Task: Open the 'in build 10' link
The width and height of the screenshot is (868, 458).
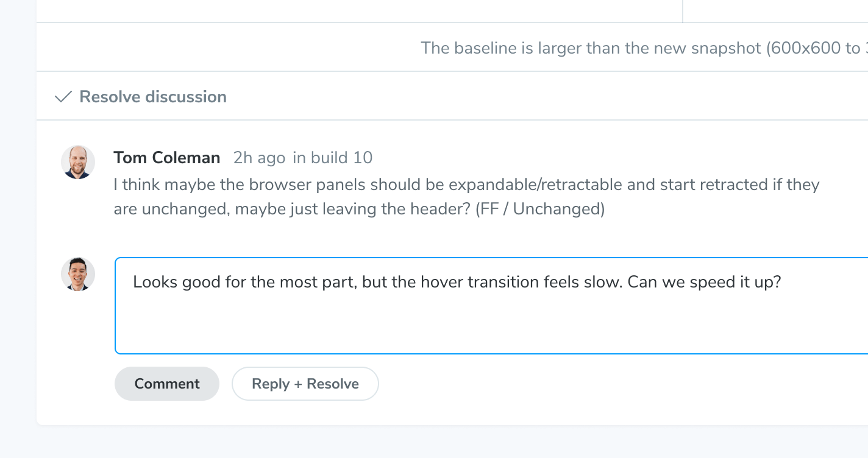Action: [x=332, y=158]
